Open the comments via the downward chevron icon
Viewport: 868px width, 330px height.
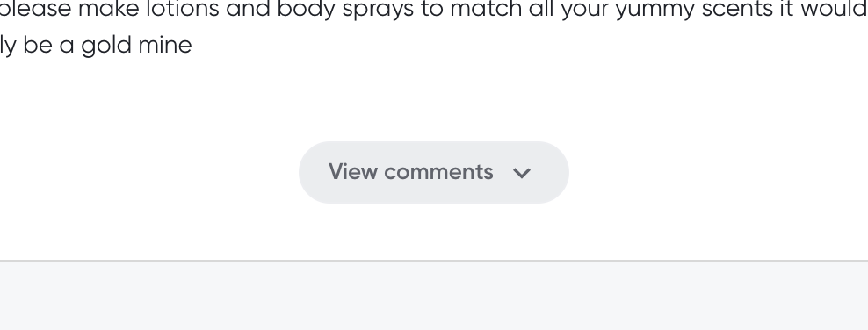click(522, 173)
